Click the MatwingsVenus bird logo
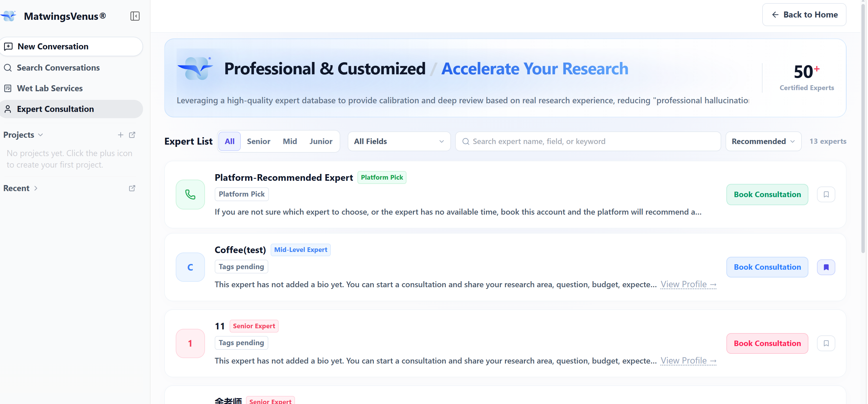 click(8, 16)
